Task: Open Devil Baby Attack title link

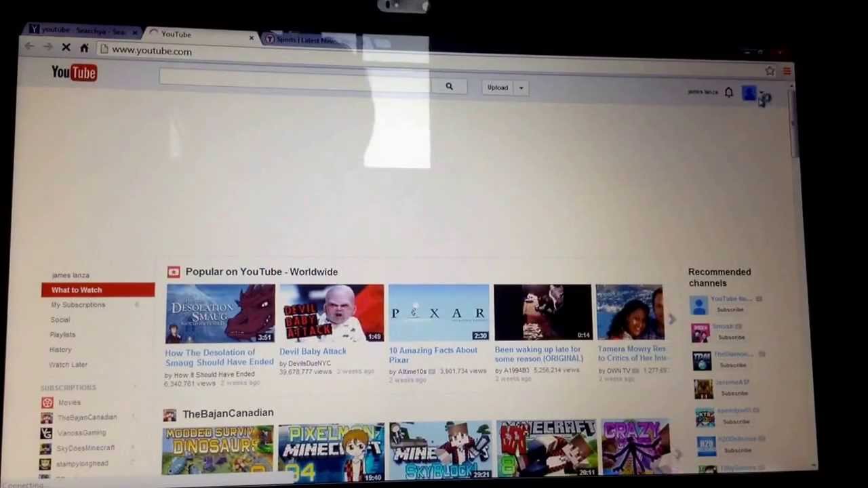Action: click(313, 351)
